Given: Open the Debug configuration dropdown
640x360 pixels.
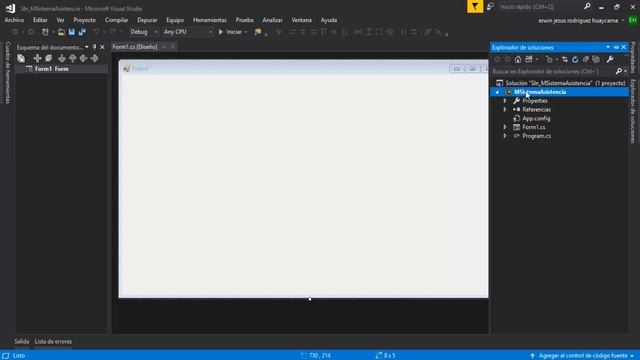Looking at the screenshot, I should (x=144, y=32).
